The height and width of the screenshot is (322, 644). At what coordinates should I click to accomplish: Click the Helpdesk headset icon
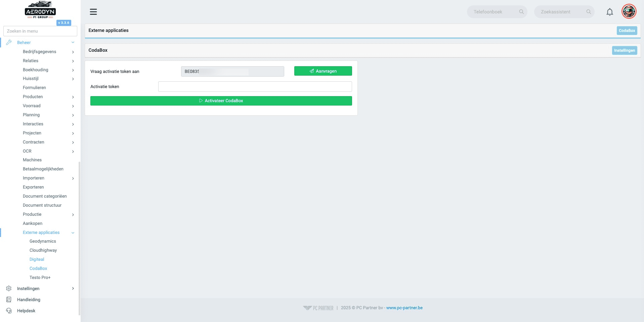click(9, 311)
